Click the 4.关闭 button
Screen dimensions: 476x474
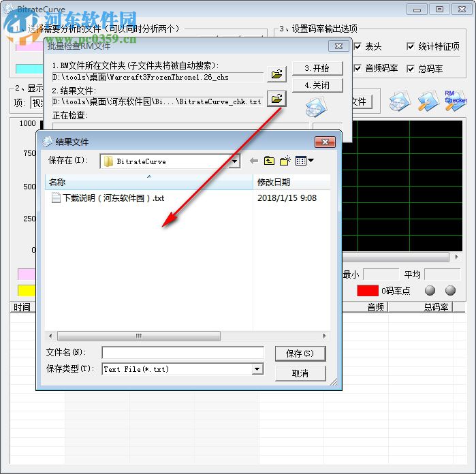point(317,85)
